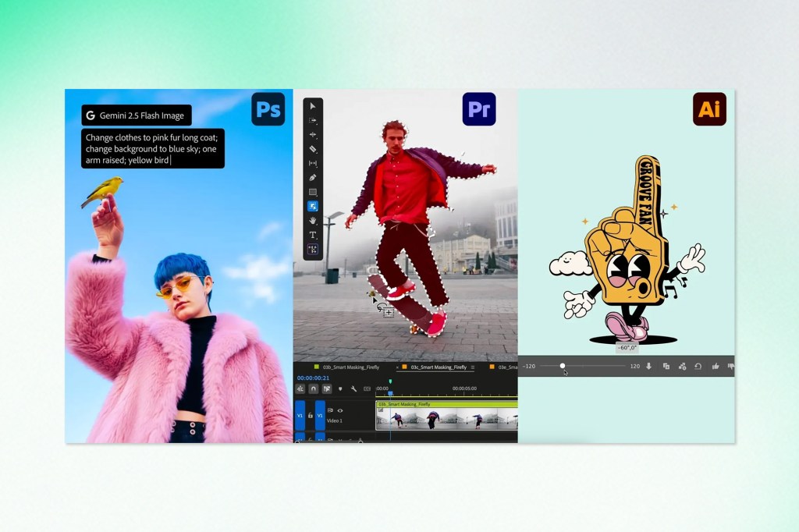Open timeline display settings with the wrench icon
This screenshot has height=532, width=799.
pyautogui.click(x=353, y=388)
